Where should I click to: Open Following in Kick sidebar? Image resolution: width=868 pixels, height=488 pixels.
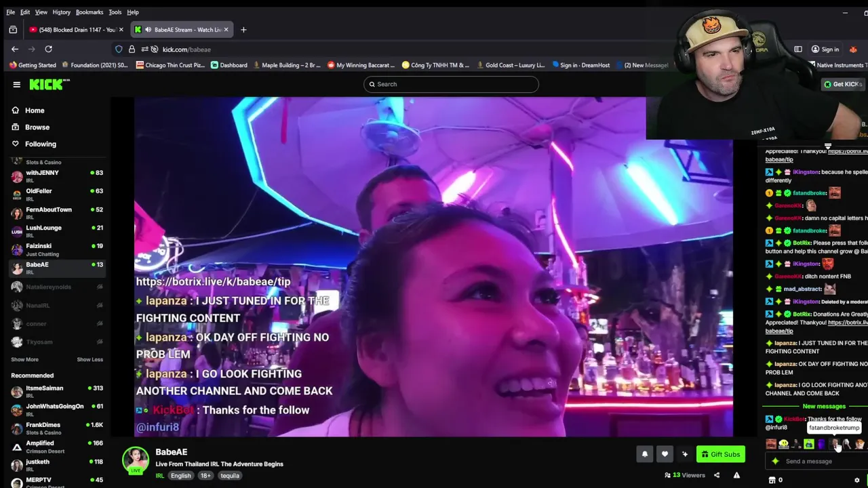pos(41,144)
